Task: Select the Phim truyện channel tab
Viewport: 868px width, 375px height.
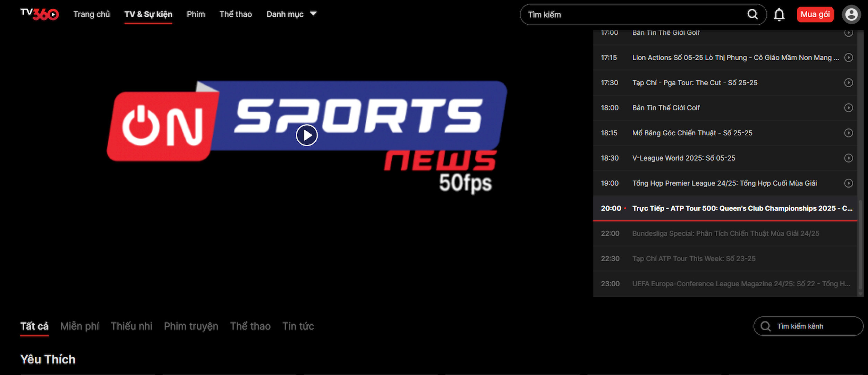Action: pos(191,326)
